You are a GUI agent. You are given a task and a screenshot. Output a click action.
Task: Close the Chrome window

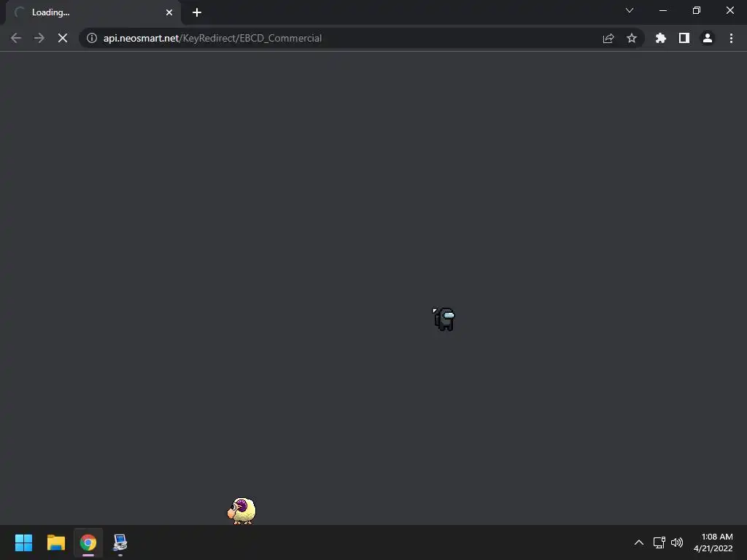(x=729, y=10)
